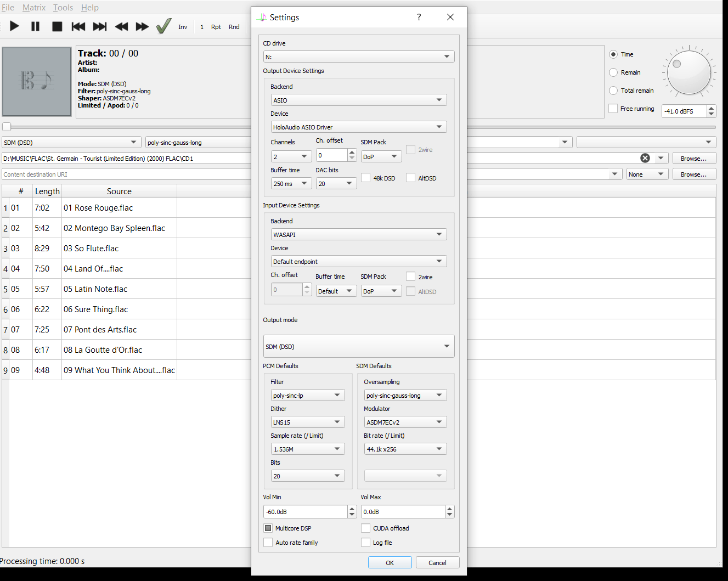Open the Output mode SDM (DSD) dropdown
Viewport: 728px width, 581px height.
pyautogui.click(x=359, y=346)
